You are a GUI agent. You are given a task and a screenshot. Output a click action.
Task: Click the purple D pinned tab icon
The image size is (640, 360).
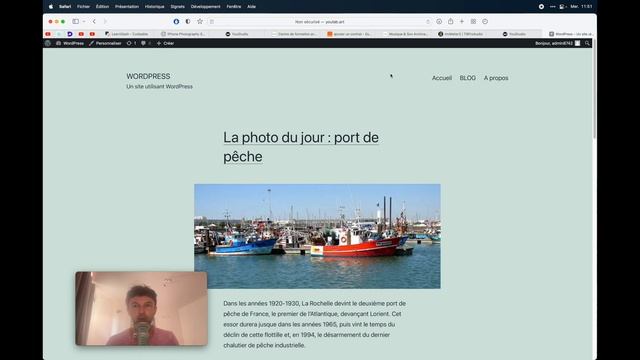point(70,34)
